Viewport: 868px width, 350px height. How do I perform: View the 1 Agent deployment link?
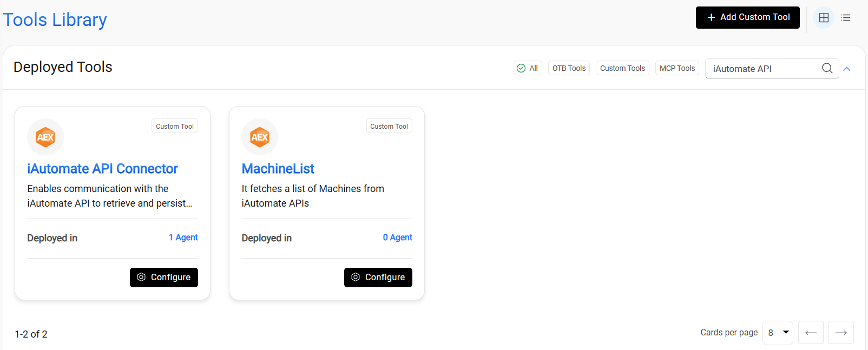pos(183,237)
